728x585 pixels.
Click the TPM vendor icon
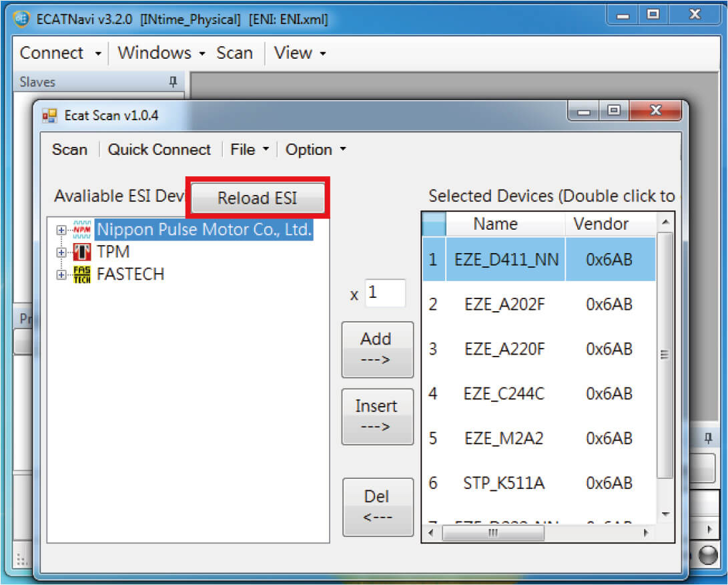[x=82, y=252]
